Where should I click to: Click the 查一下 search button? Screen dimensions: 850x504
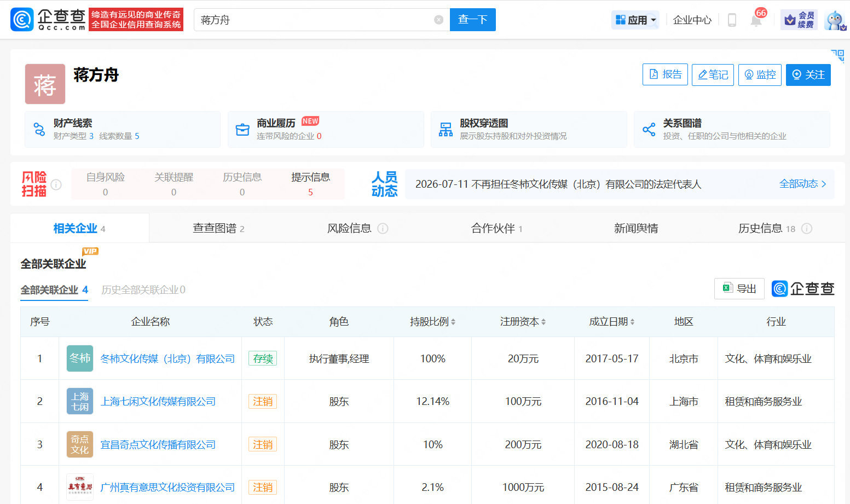point(473,20)
